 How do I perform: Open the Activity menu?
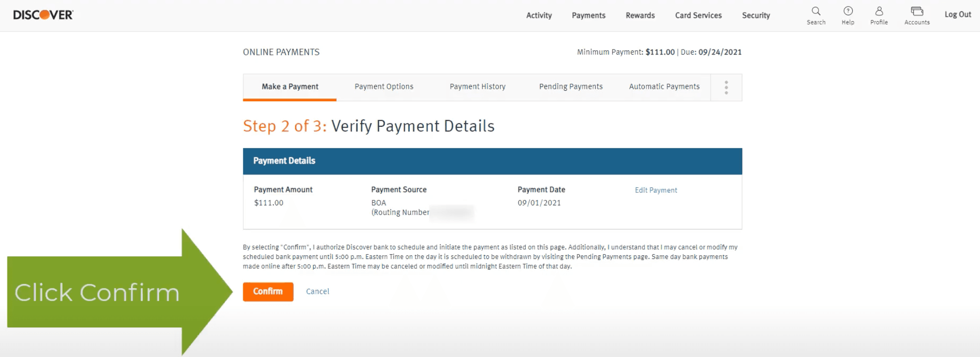tap(539, 15)
